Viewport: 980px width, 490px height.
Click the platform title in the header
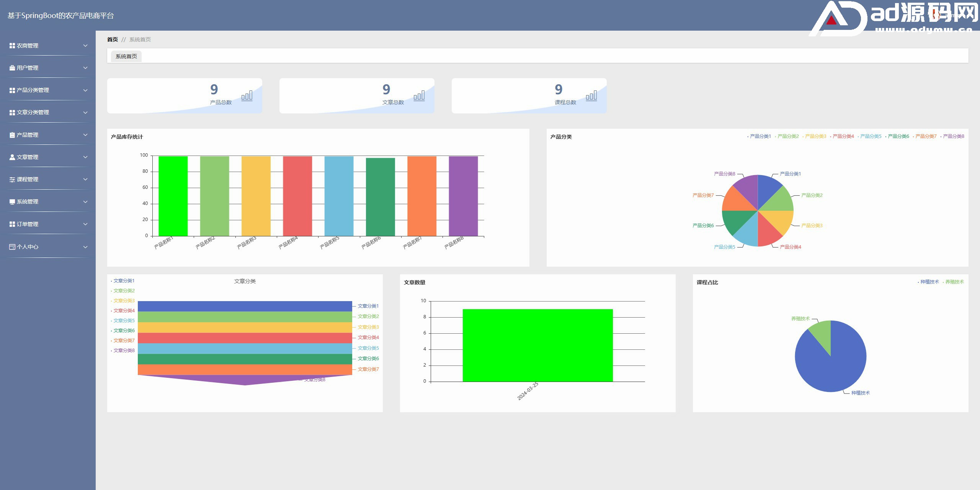60,16
